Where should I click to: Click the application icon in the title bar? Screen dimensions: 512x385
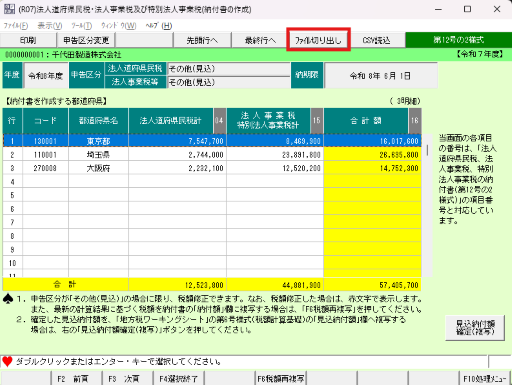[x=9, y=9]
